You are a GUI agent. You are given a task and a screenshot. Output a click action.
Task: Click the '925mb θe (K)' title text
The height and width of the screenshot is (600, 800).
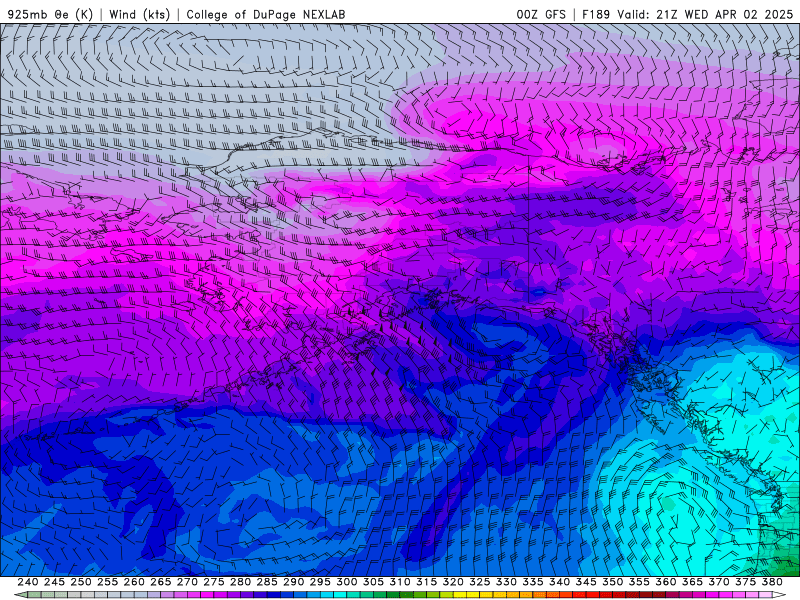coord(51,14)
